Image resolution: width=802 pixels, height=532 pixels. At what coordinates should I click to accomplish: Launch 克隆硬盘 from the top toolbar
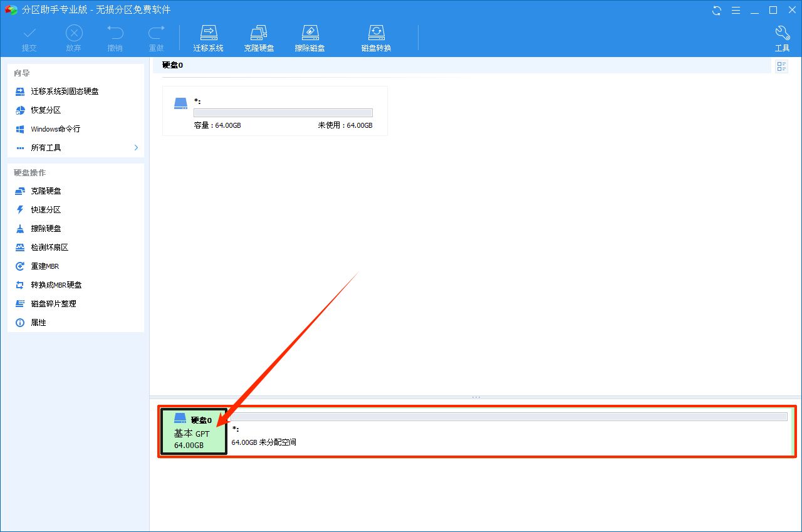(259, 38)
